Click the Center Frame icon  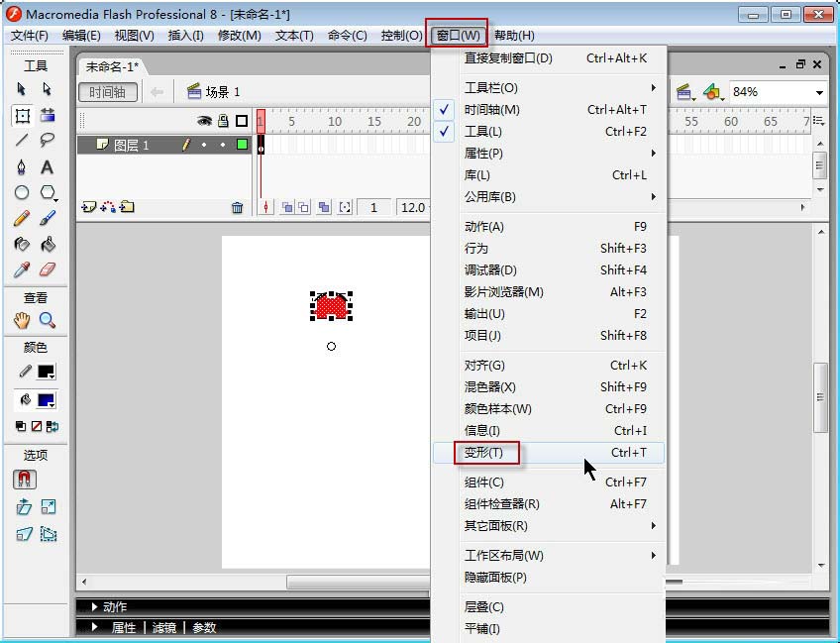click(265, 207)
